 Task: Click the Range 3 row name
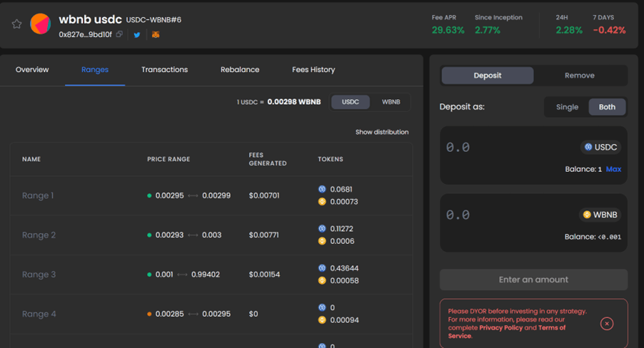click(x=39, y=275)
